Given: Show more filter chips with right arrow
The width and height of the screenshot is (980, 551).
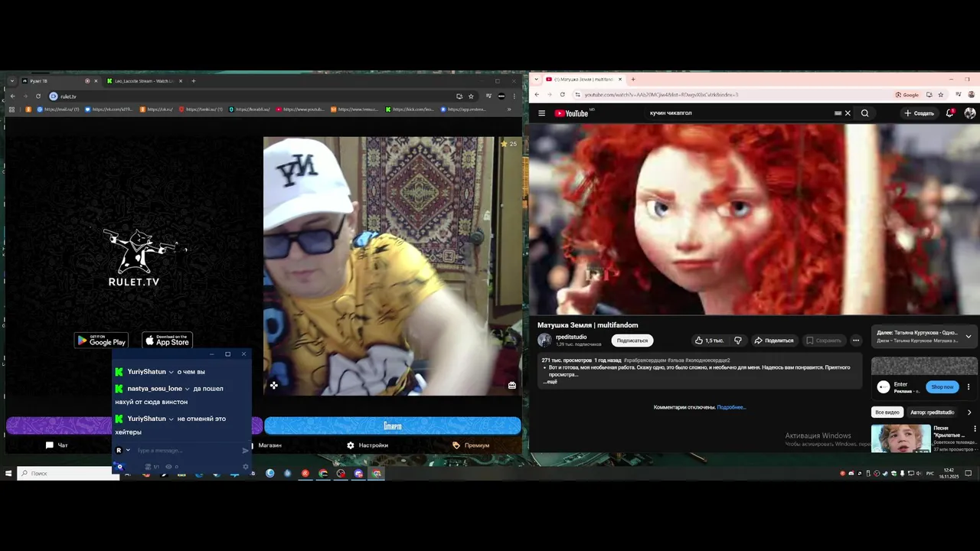Looking at the screenshot, I should point(969,412).
